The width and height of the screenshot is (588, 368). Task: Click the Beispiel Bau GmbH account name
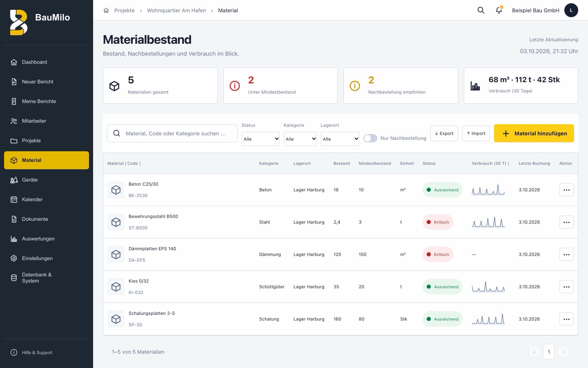536,10
